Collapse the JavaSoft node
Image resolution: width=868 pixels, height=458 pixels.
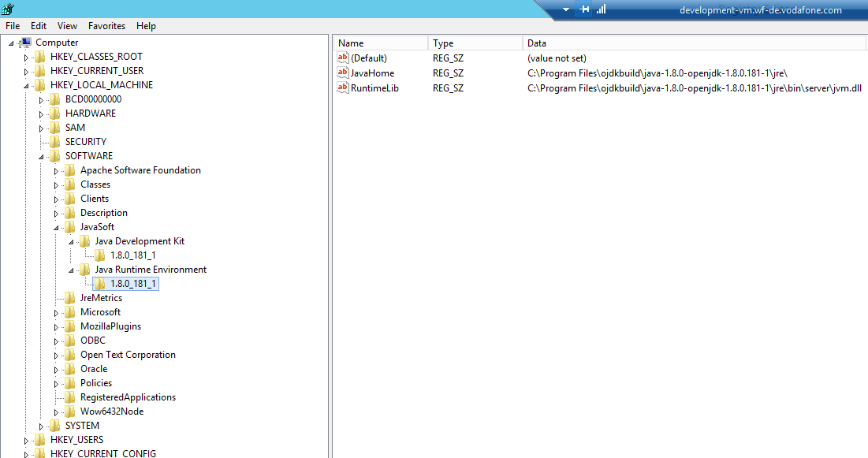[56, 228]
